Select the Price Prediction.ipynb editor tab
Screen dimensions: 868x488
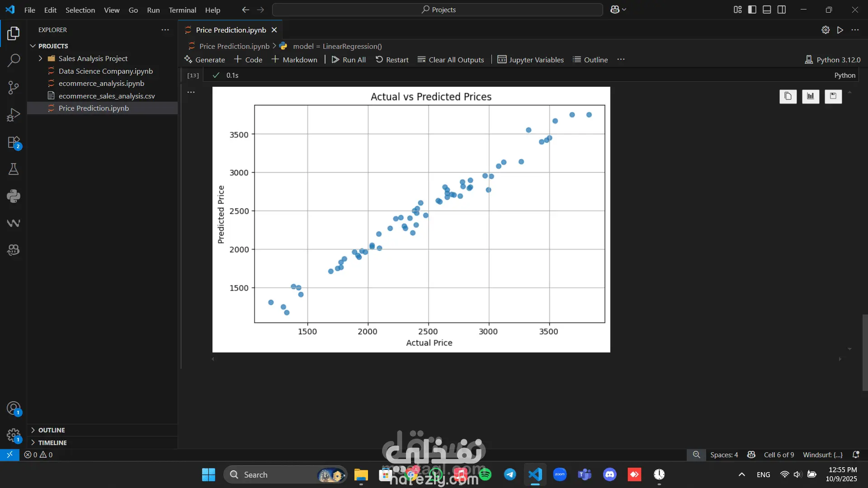231,30
